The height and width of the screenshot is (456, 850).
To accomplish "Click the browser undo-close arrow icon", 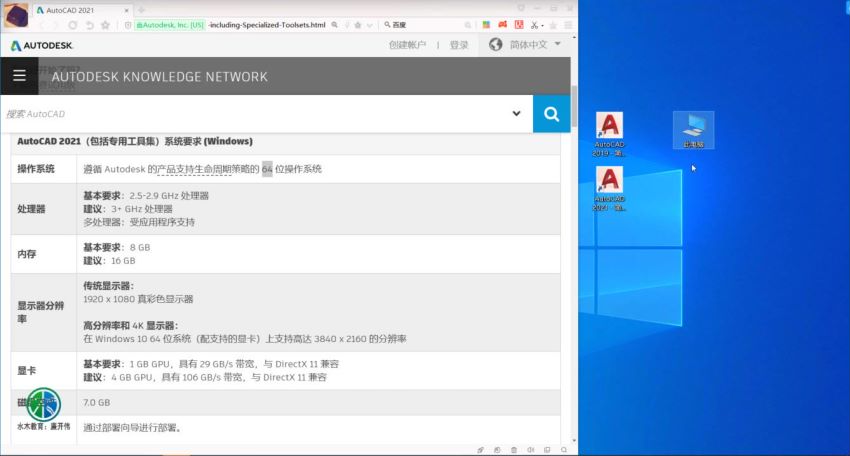I will coord(89,25).
